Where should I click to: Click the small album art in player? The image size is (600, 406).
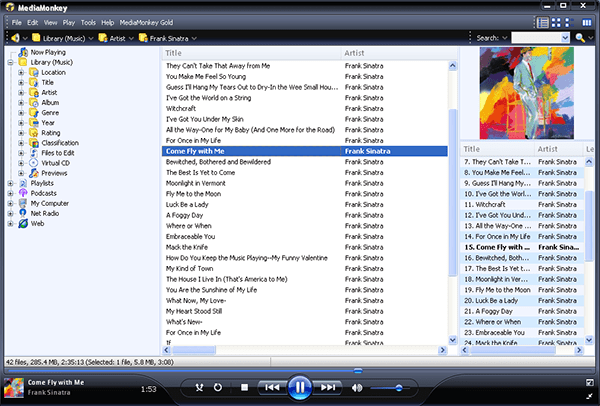(14, 388)
